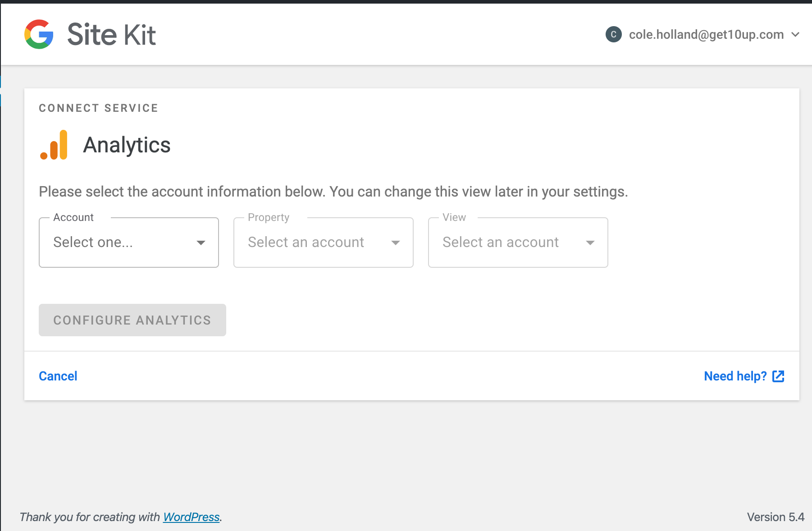Screen dimensions: 812x531
Task: Click the Site Kit title text
Action: click(111, 35)
